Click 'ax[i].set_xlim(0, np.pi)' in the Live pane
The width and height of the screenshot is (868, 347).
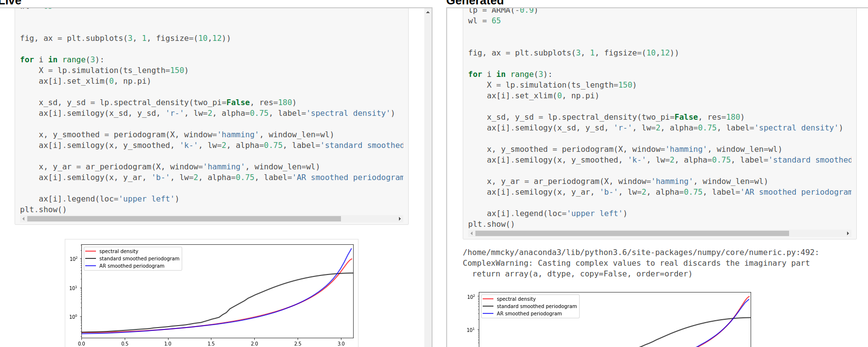(x=95, y=81)
